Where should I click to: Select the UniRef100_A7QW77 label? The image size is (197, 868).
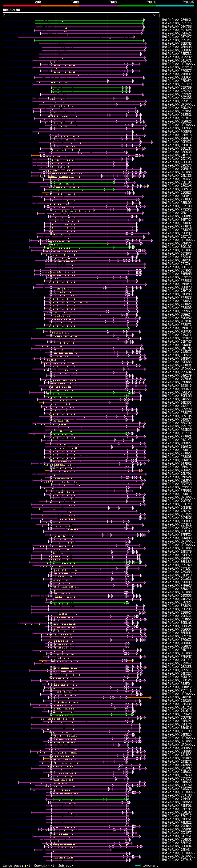coord(177,71)
